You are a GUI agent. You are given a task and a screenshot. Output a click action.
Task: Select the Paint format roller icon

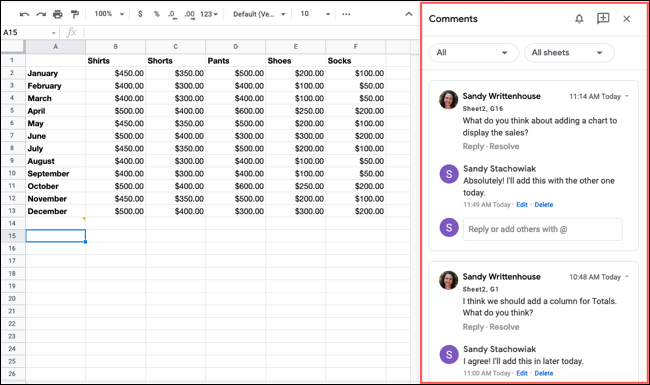click(75, 14)
